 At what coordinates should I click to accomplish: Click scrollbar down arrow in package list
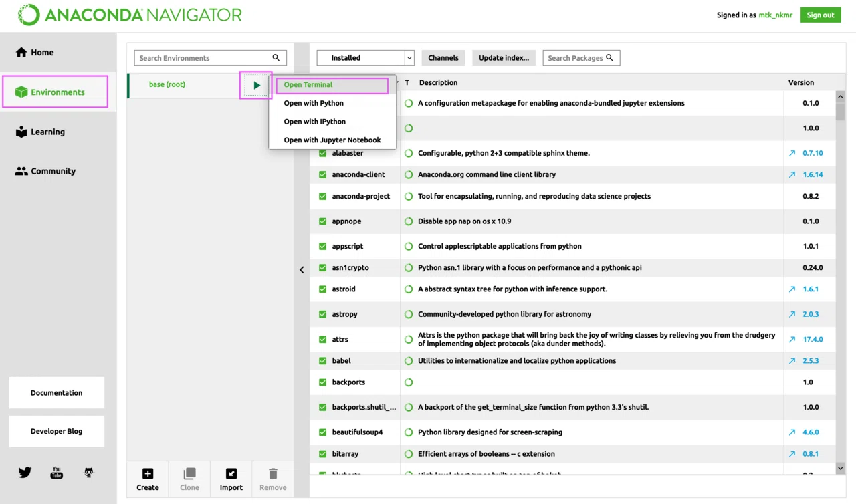click(841, 469)
